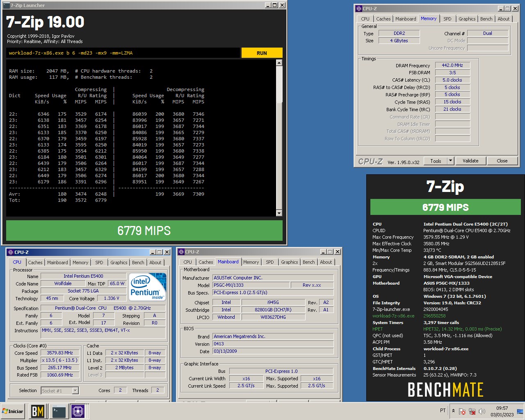Click motherboard model P5GC-MX/1333 field
This screenshot has width=525, height=420.
click(x=251, y=285)
